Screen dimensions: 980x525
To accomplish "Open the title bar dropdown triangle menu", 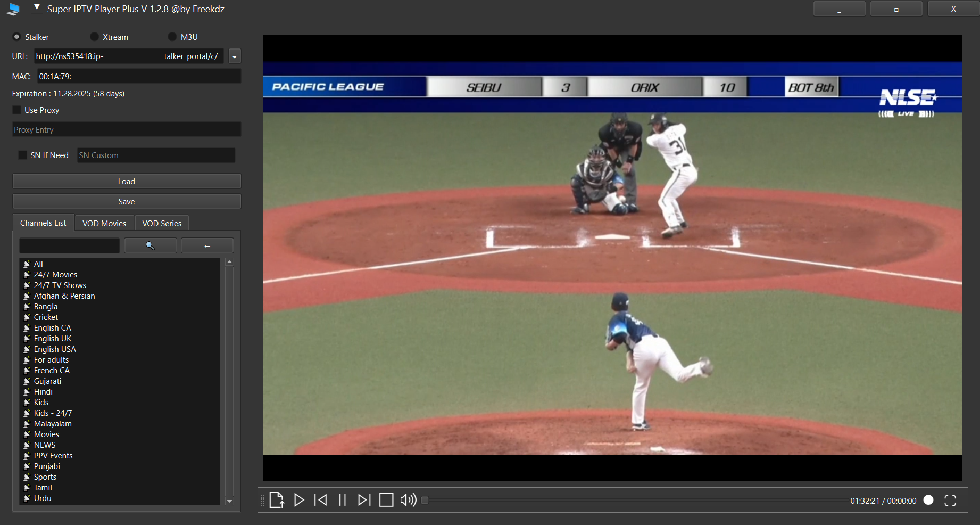I will coord(37,7).
